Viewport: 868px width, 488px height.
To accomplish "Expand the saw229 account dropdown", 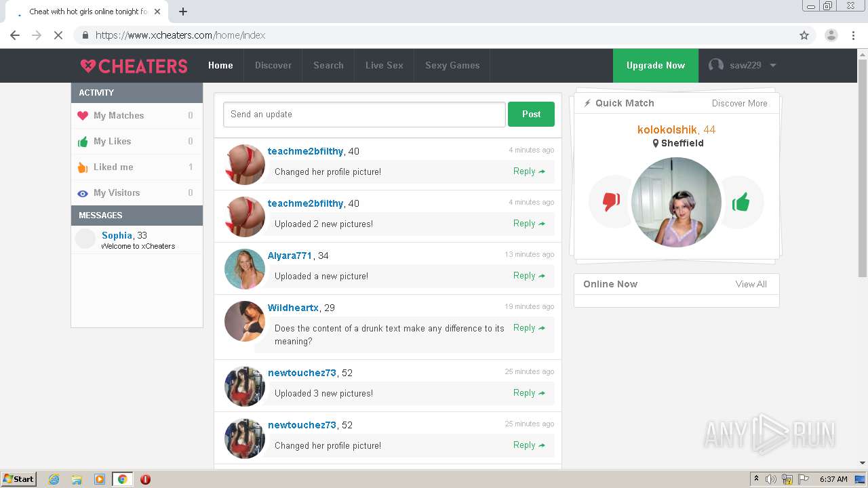I will [x=772, y=66].
